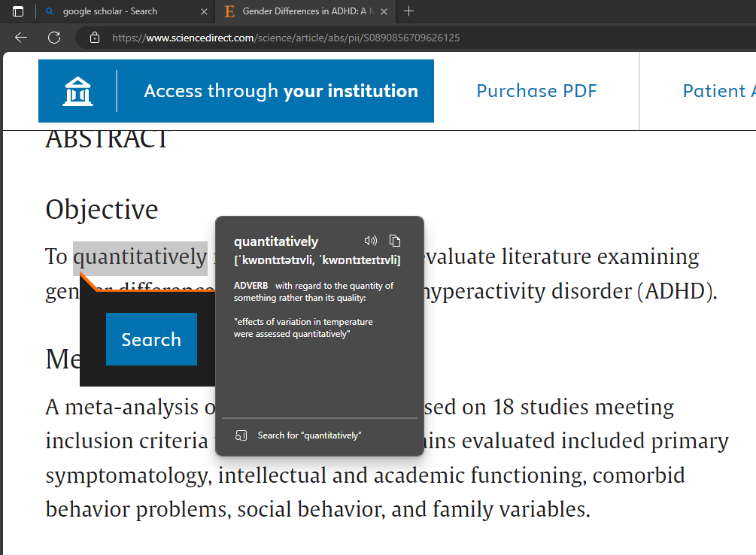Click the phonetic transcription in popup
Image resolution: width=756 pixels, height=555 pixels.
point(317,260)
